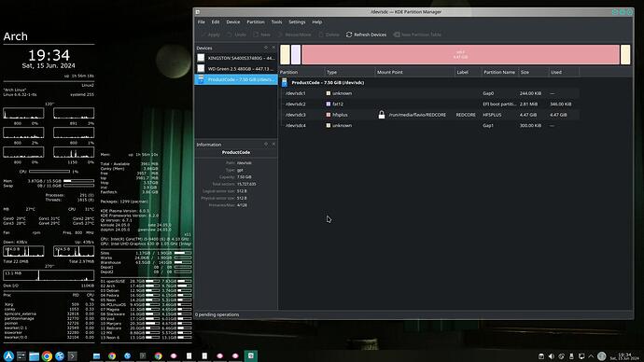Click the Gap1 partition name cell
The height and width of the screenshot is (362, 644).
click(488, 126)
